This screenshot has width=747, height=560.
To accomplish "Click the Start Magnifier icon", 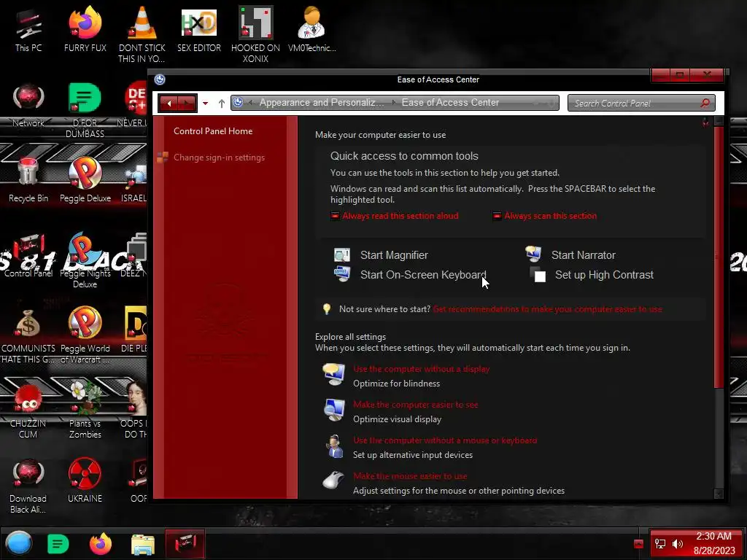I will click(x=341, y=254).
